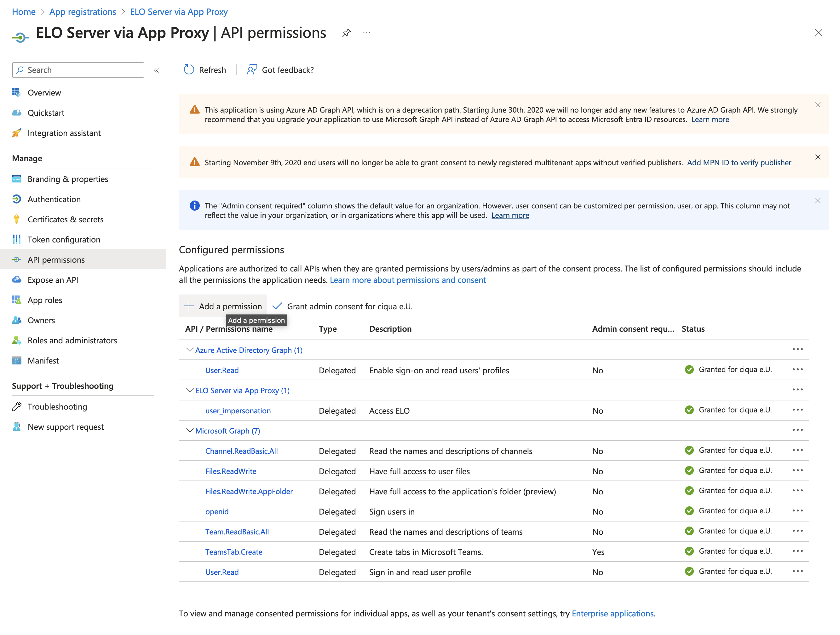The width and height of the screenshot is (840, 635).
Task: Open more options for Microsoft Graph group
Action: [x=797, y=430]
